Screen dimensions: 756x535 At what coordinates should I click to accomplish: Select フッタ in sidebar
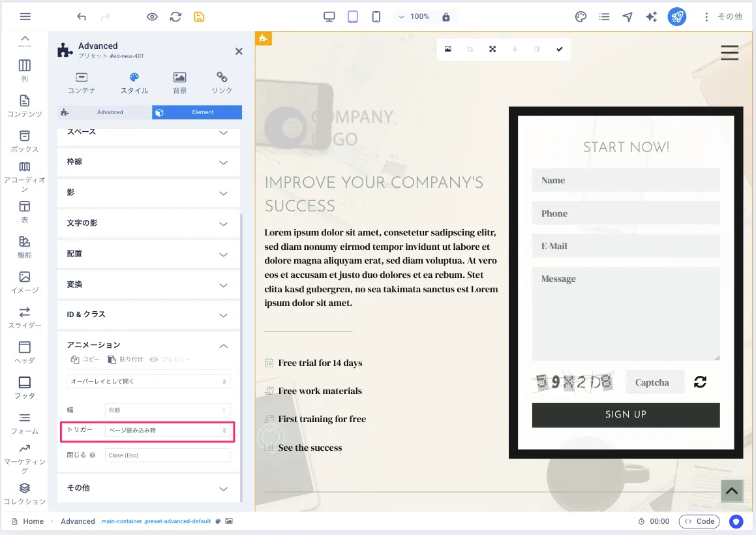click(x=25, y=388)
